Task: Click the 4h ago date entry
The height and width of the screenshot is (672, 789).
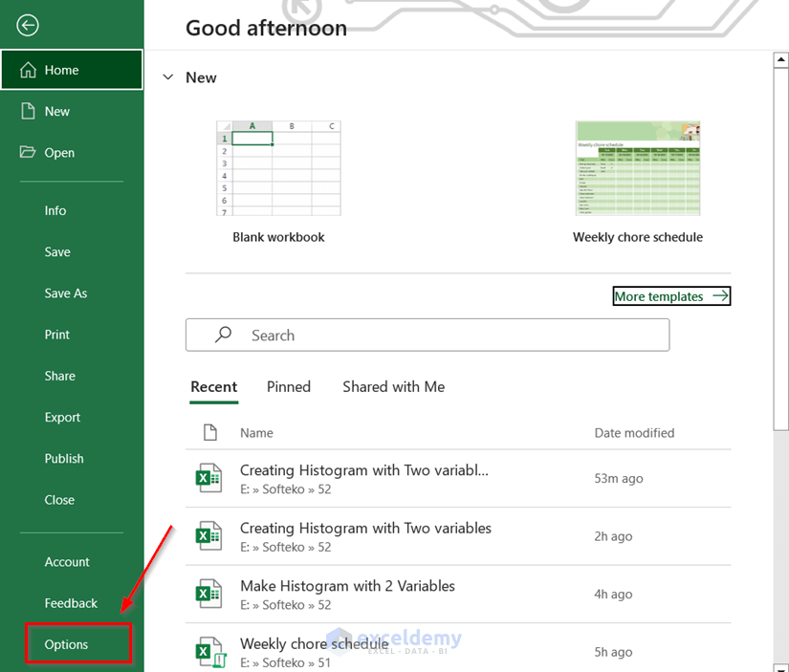Action: coord(613,594)
